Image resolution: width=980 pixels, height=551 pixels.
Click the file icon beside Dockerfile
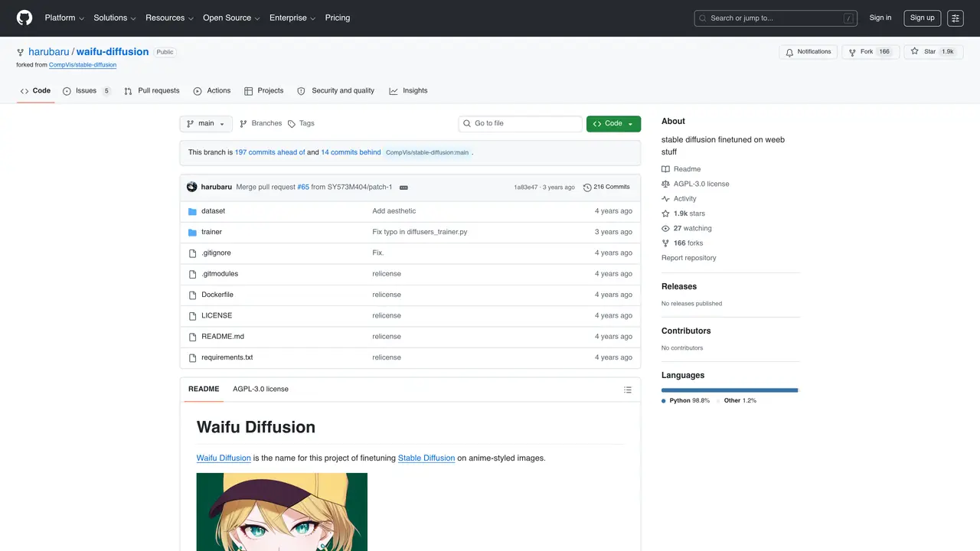(193, 295)
